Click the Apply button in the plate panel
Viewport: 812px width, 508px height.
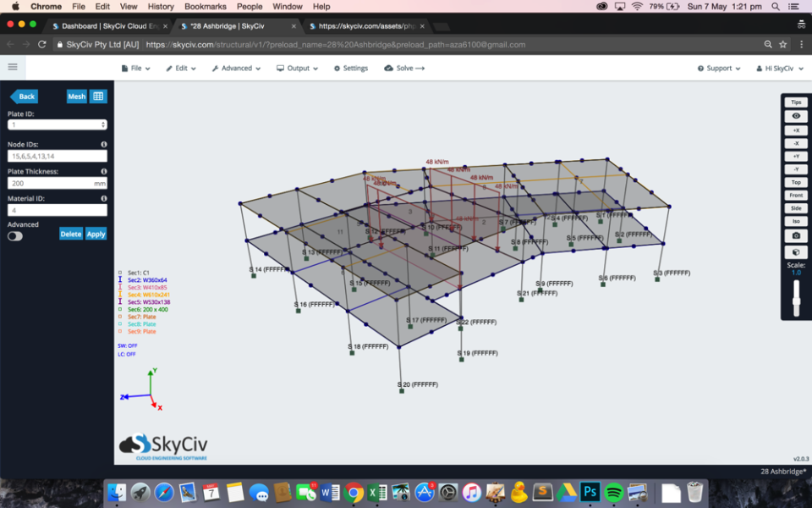(x=96, y=234)
